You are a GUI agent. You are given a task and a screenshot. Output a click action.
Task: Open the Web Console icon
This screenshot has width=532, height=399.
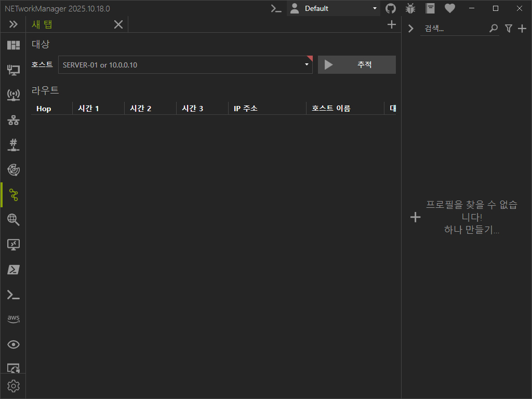(x=13, y=368)
